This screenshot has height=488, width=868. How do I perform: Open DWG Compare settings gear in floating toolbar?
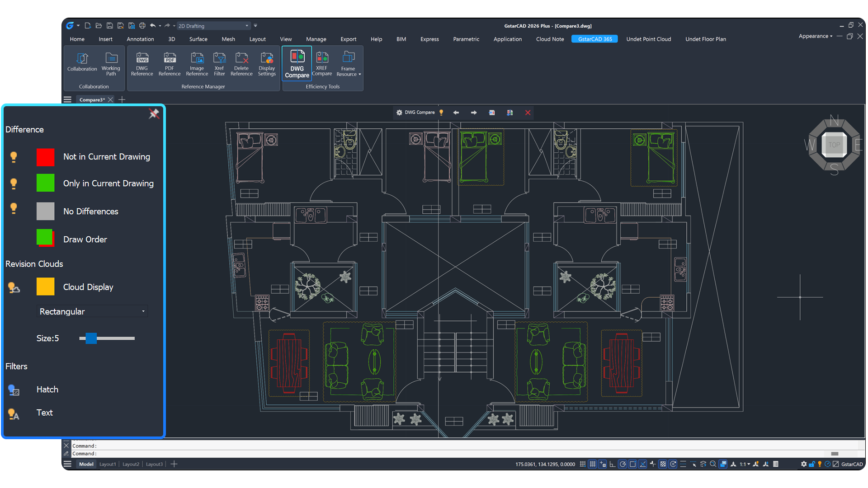tap(399, 113)
